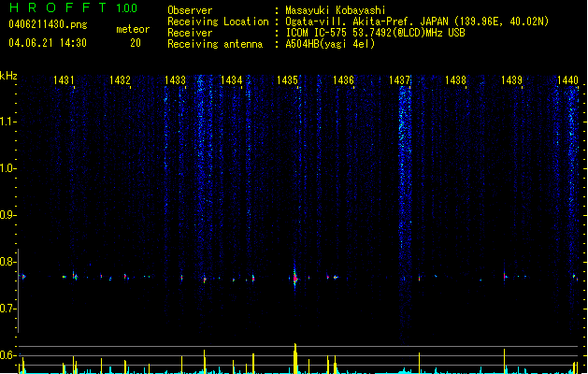Click the 1.0 kHz axis label
Screen dimensions: 588x374
(x=7, y=168)
